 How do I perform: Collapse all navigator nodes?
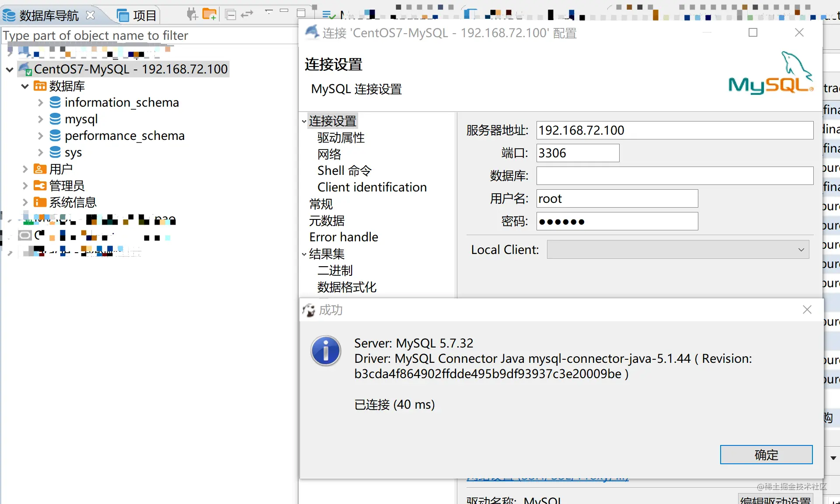click(230, 15)
